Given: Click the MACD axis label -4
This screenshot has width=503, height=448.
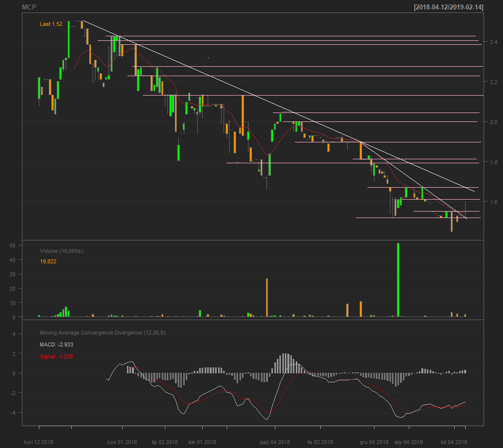Looking at the screenshot, I should point(13,412).
